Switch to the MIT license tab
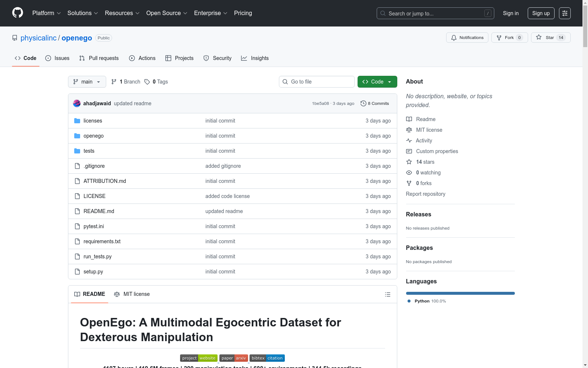This screenshot has height=368, width=588. (132, 294)
